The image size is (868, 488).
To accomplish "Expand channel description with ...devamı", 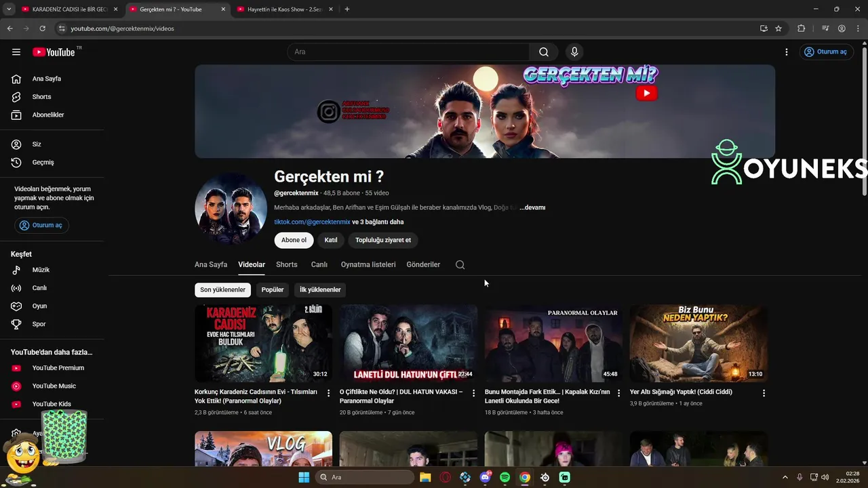I will 532,207.
